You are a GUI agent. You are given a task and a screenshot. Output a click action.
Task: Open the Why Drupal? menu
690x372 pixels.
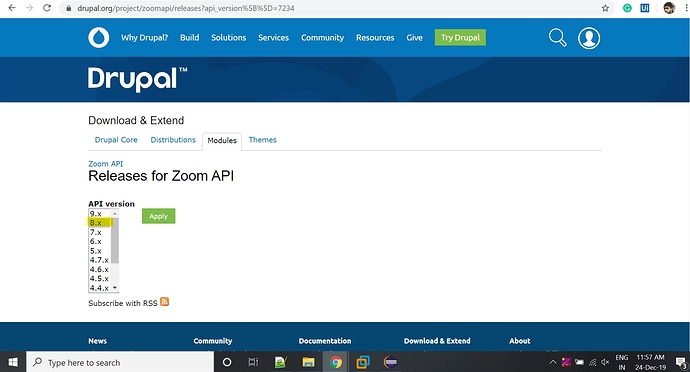[144, 37]
